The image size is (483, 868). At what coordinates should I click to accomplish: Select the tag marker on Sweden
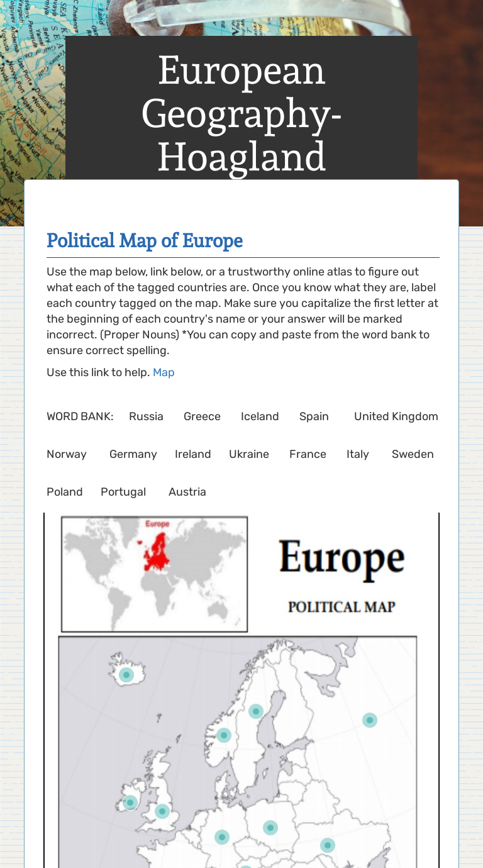tap(255, 711)
